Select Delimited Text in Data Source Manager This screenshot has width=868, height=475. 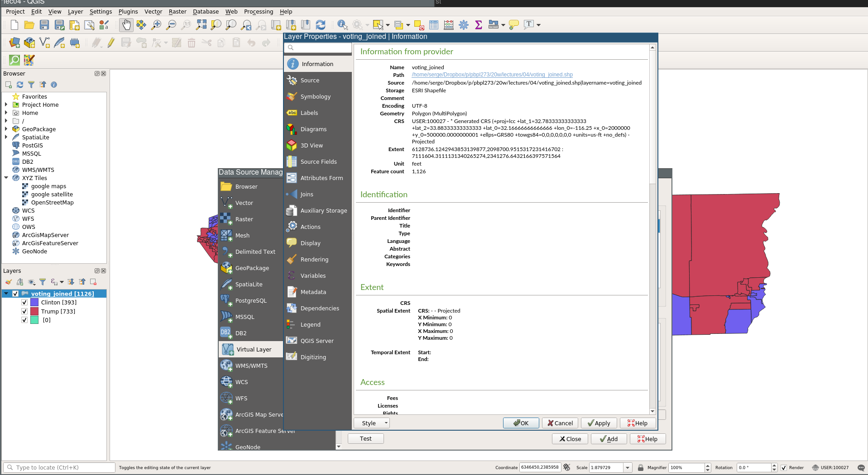pos(255,252)
